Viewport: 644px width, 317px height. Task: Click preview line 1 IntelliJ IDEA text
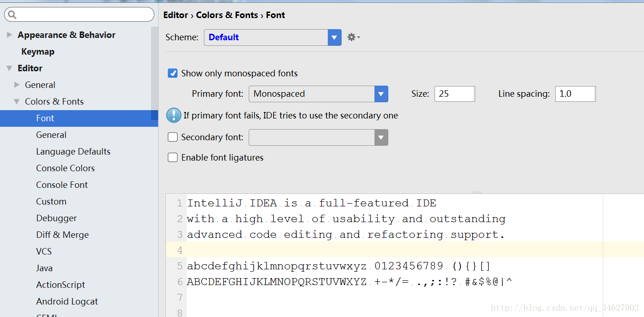pyautogui.click(x=312, y=203)
